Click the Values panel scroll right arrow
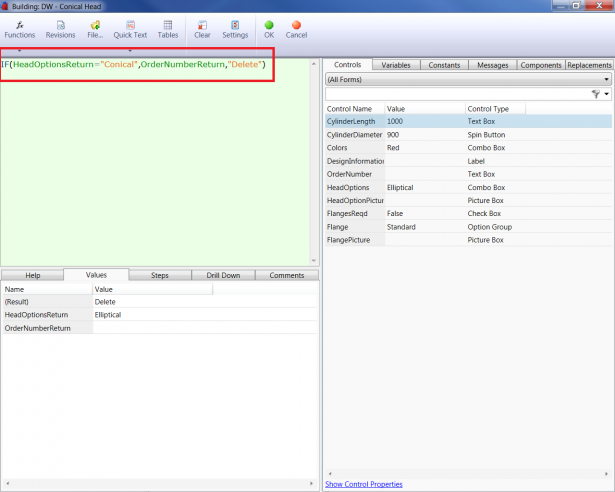 pyautogui.click(x=312, y=483)
